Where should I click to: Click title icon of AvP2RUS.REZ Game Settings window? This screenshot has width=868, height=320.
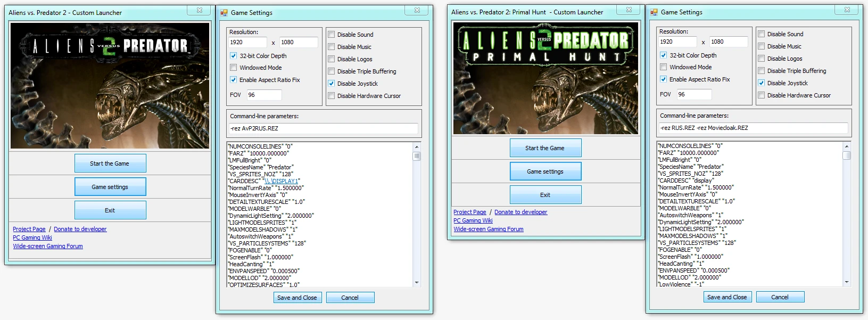(224, 13)
